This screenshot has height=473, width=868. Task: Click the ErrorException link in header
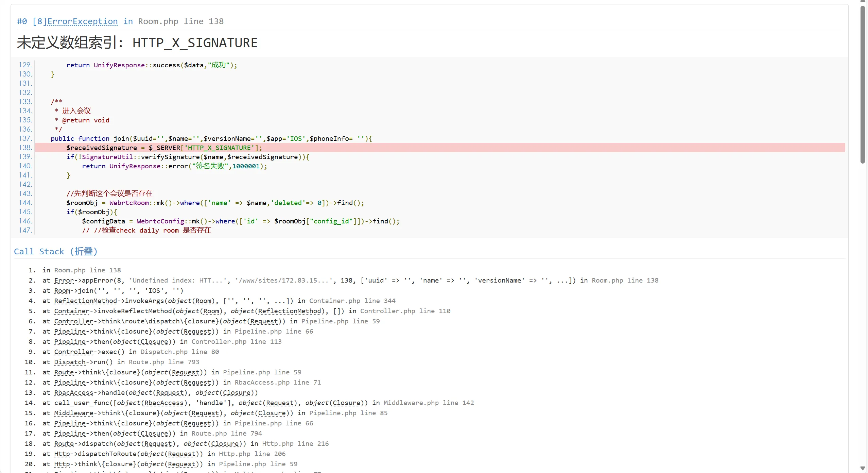click(x=82, y=21)
